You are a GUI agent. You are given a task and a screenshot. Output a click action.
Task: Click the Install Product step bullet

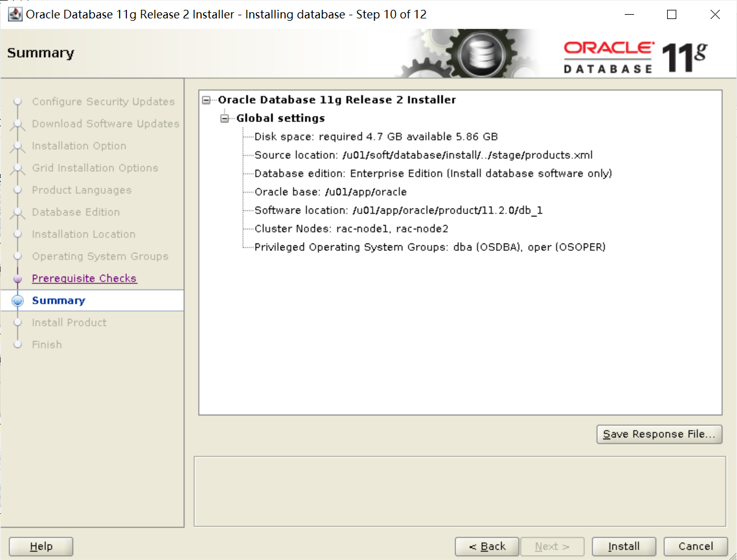pyautogui.click(x=18, y=323)
